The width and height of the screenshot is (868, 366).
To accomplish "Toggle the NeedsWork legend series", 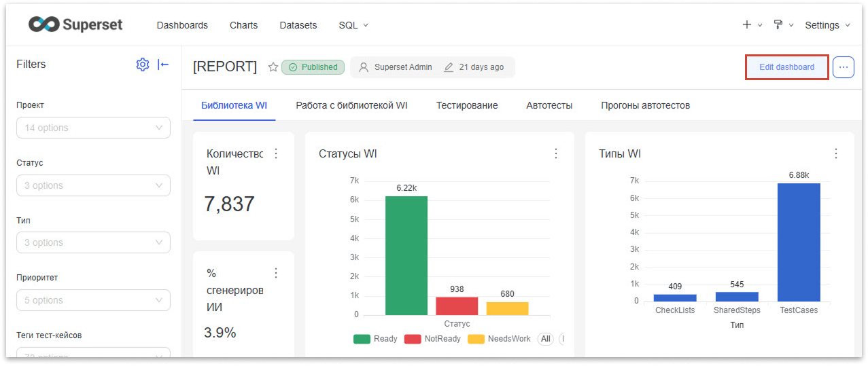I will click(x=500, y=339).
